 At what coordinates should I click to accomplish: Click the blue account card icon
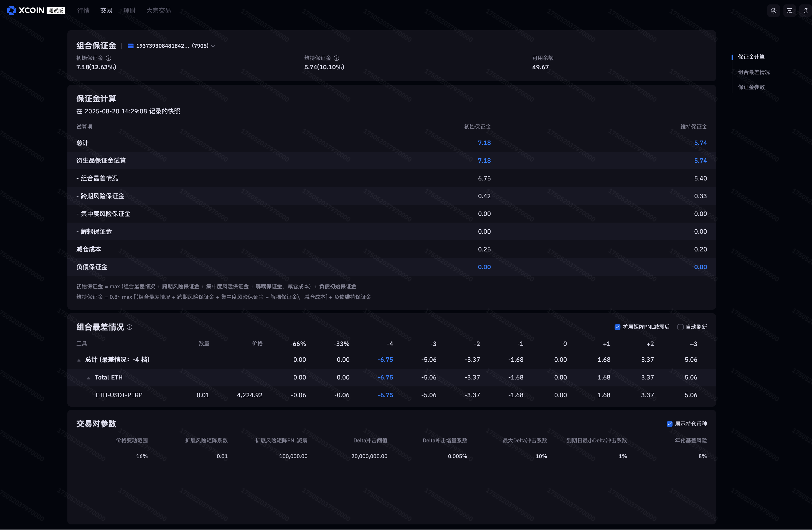tap(131, 46)
